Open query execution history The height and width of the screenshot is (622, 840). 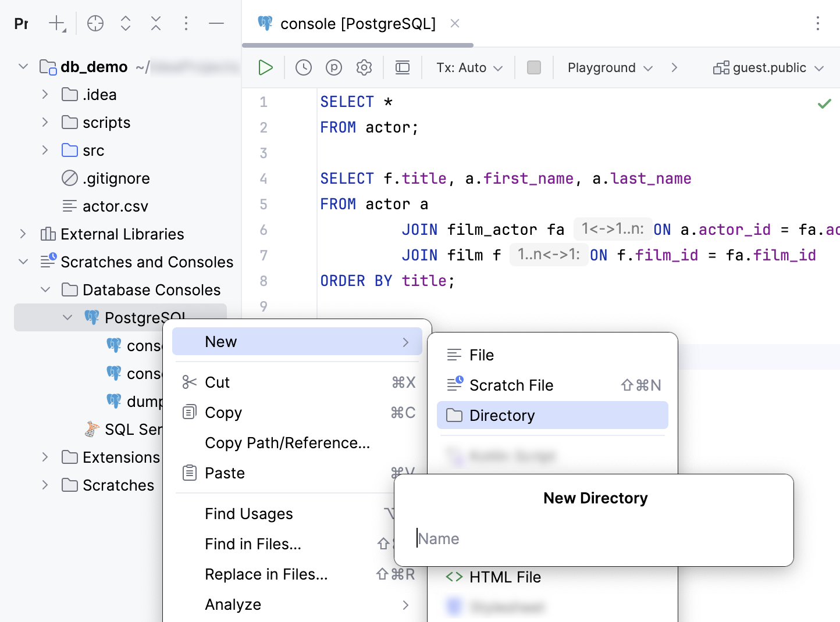click(x=303, y=67)
